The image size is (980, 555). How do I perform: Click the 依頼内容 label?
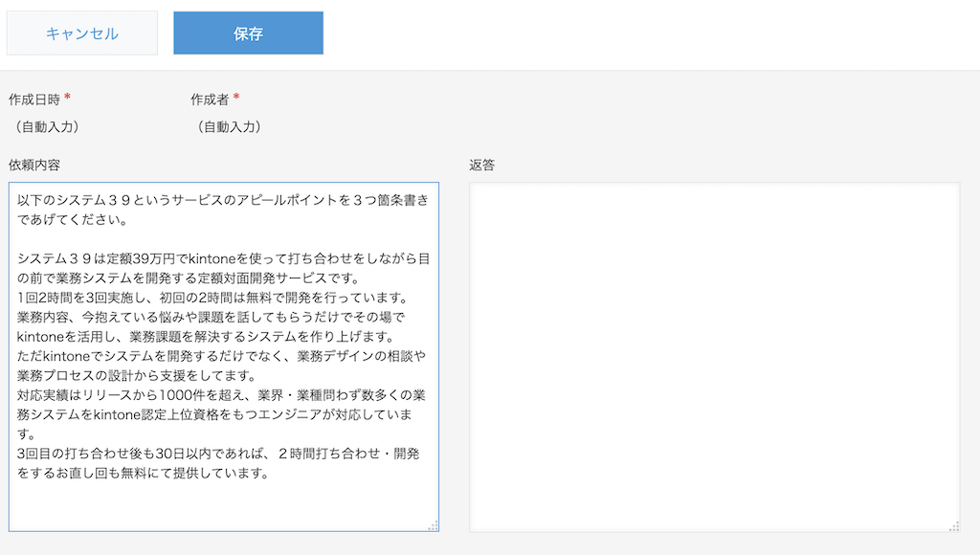point(34,165)
